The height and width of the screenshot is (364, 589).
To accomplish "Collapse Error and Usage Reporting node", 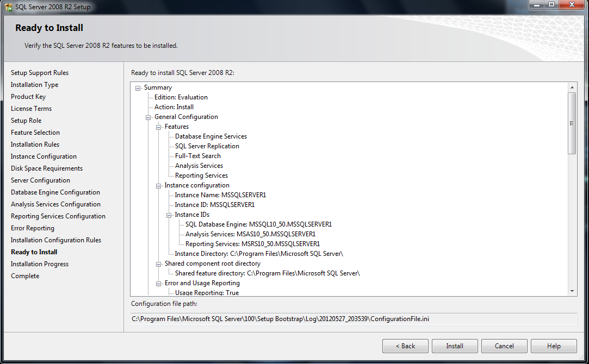I will click(158, 283).
